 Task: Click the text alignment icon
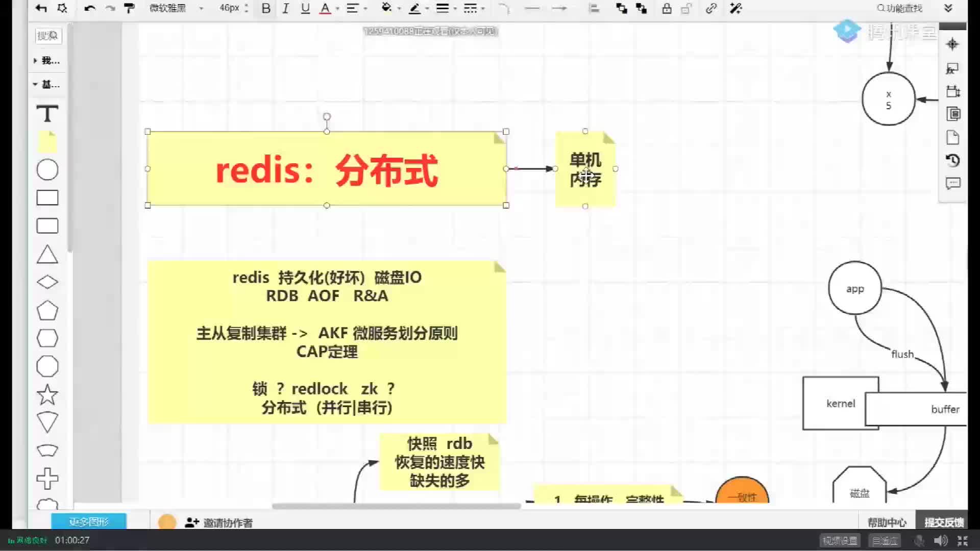(x=352, y=8)
